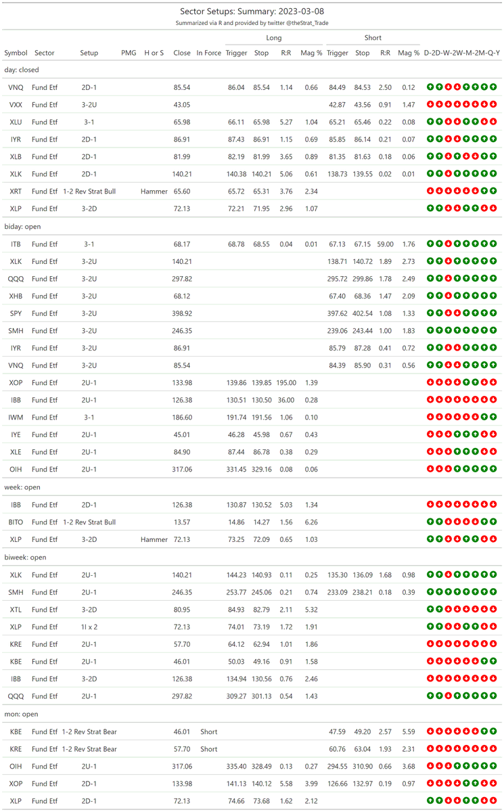Image resolution: width=504 pixels, height=812 pixels.
Task: Click the Symbol column header
Action: coord(16,53)
